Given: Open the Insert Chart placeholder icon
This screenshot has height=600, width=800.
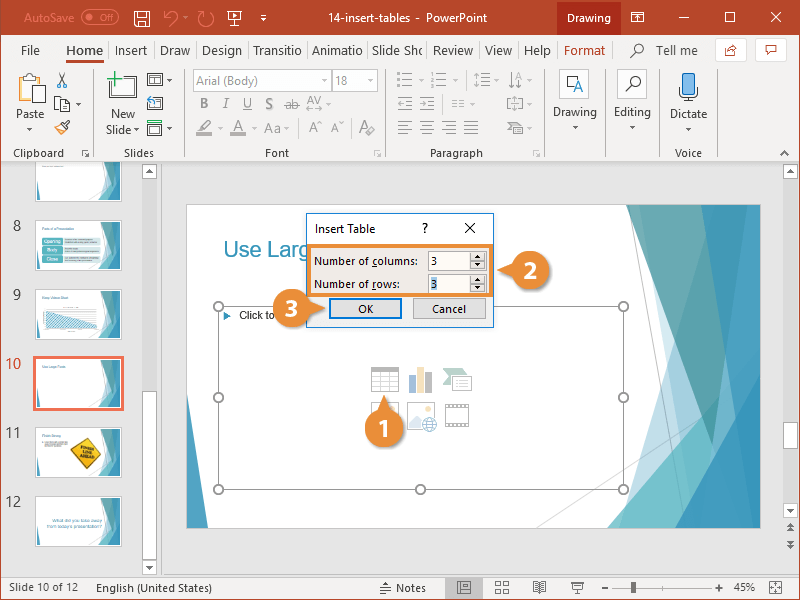Looking at the screenshot, I should (421, 379).
